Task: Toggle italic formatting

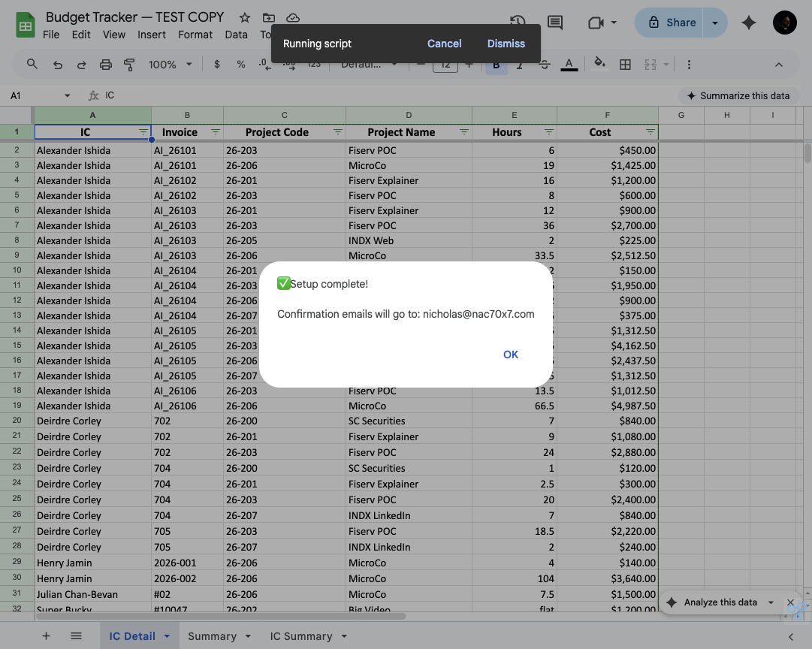Action: pos(520,65)
